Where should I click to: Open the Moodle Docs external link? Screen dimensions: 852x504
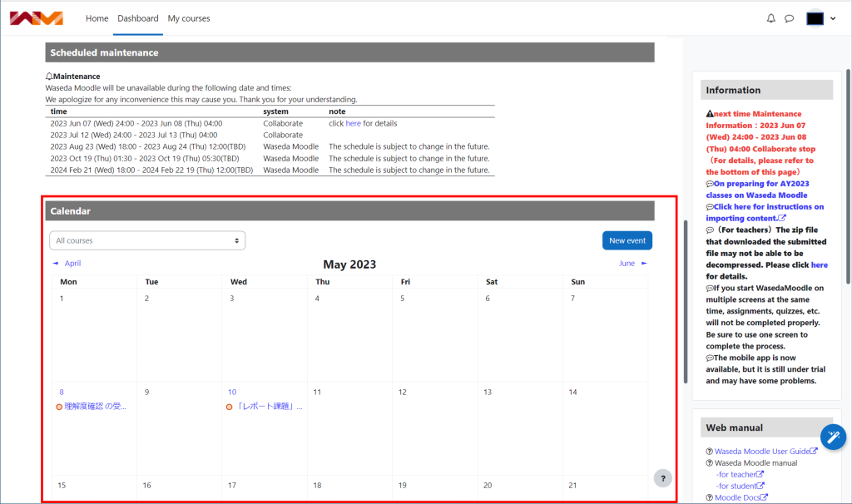[736, 497]
